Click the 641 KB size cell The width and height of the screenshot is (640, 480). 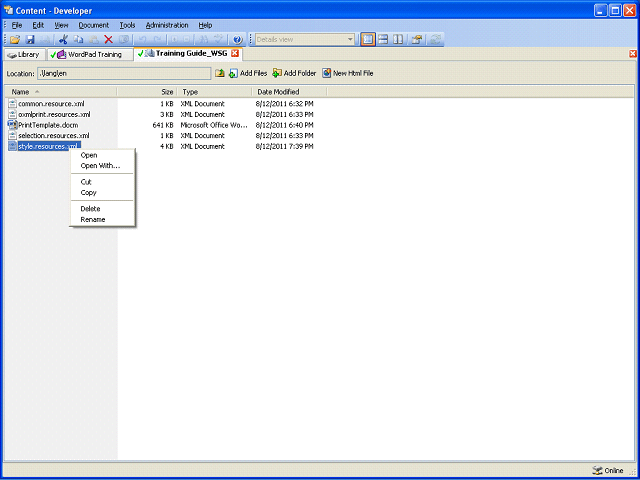point(162,125)
